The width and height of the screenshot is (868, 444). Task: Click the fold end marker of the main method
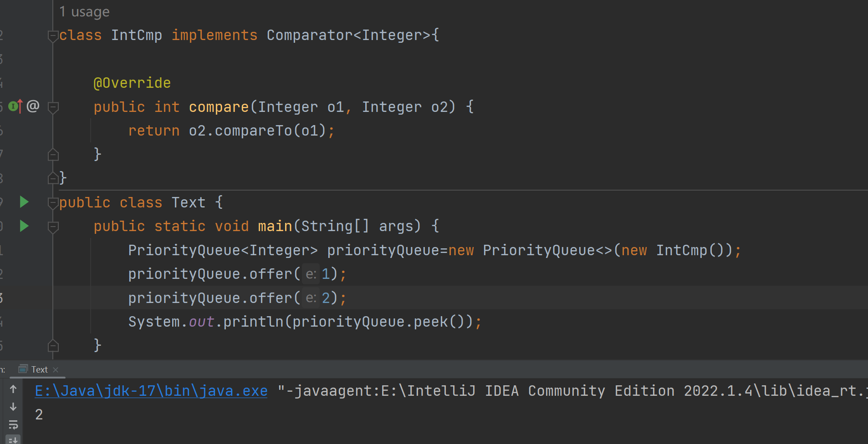pyautogui.click(x=53, y=346)
